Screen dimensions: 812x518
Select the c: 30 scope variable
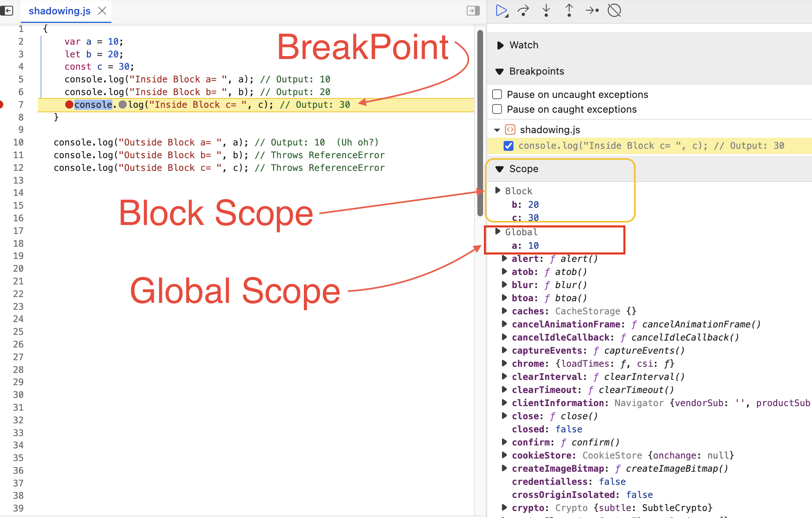(525, 218)
